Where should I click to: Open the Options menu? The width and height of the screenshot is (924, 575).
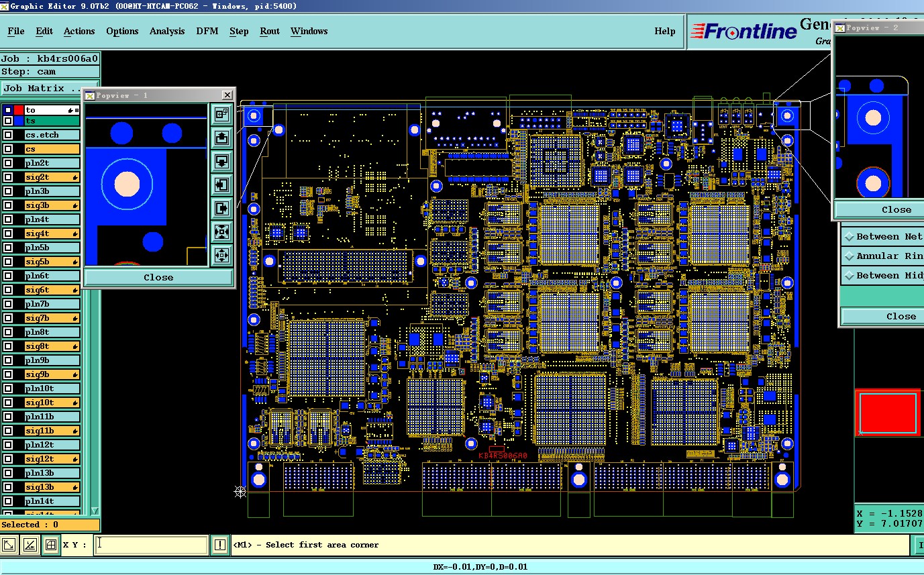122,31
